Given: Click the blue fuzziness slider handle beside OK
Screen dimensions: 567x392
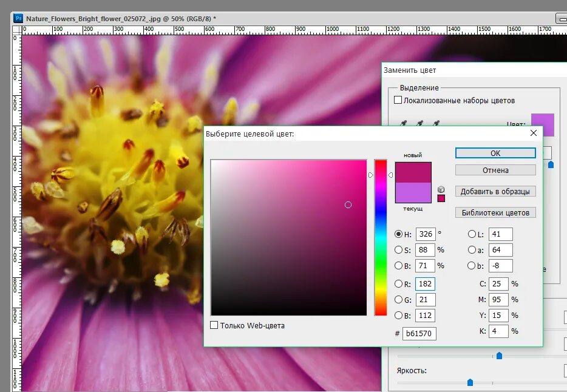Looking at the screenshot, I should (551, 164).
